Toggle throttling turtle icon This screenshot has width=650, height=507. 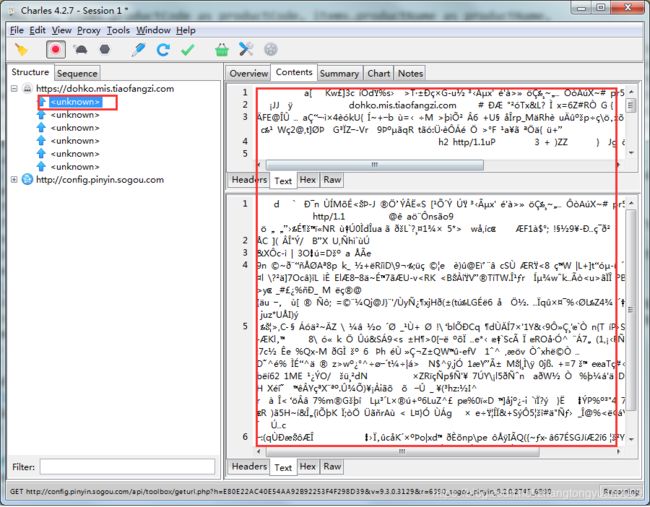[80, 50]
